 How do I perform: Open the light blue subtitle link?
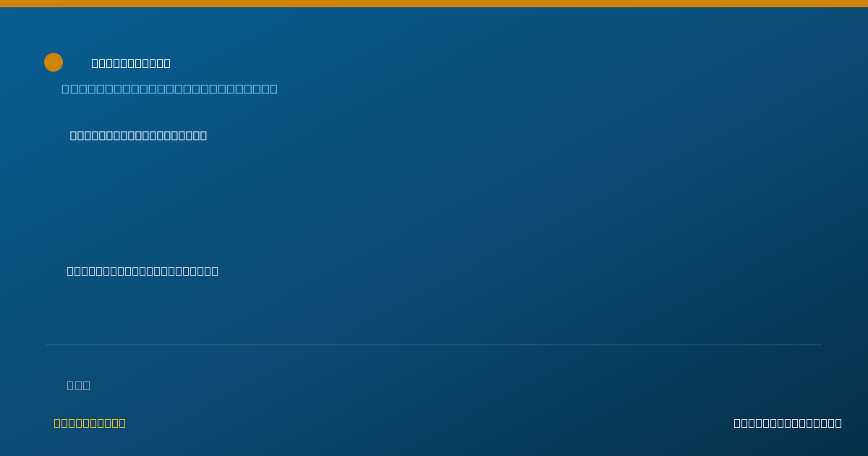[169, 89]
